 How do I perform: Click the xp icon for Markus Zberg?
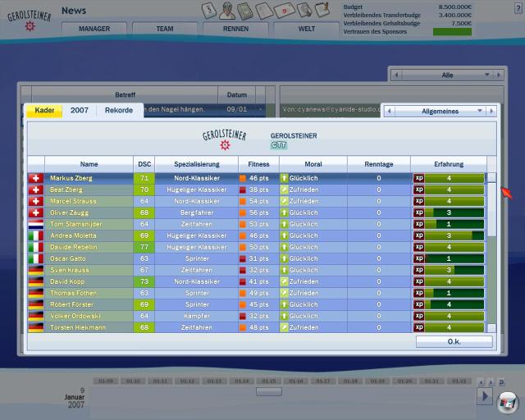[419, 178]
